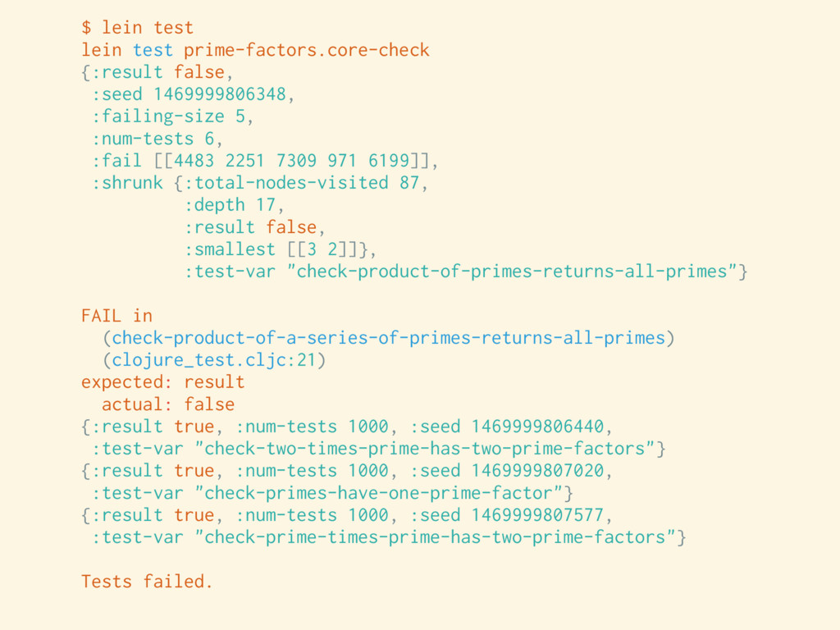Click the ':num-tests 6' line
This screenshot has width=840, height=630.
tap(157, 139)
